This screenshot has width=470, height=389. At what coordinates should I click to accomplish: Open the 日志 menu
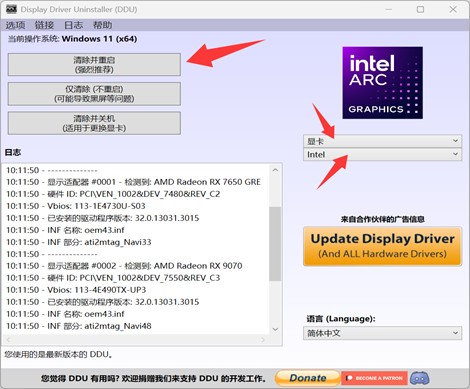tap(73, 25)
